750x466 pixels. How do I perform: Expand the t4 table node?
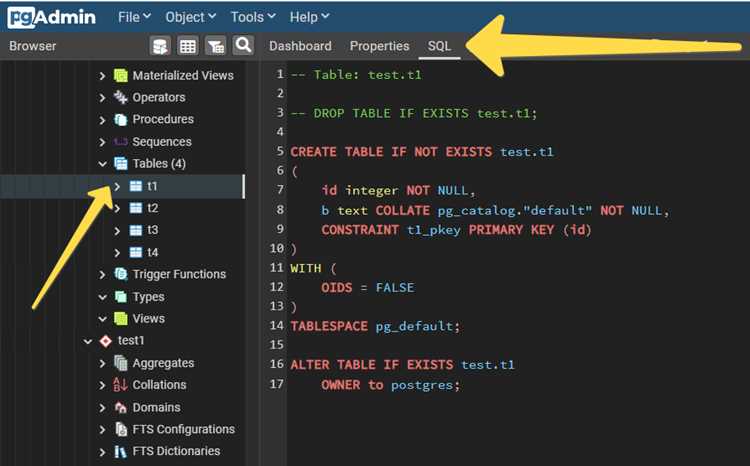tap(117, 253)
